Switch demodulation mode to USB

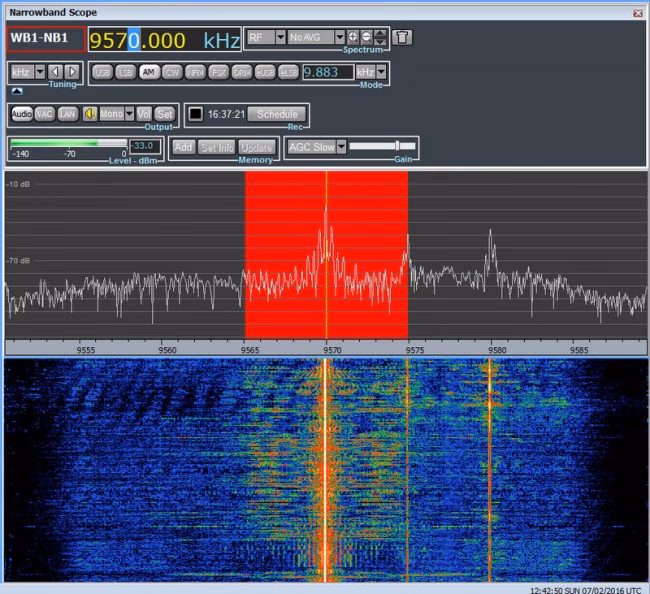tap(102, 72)
